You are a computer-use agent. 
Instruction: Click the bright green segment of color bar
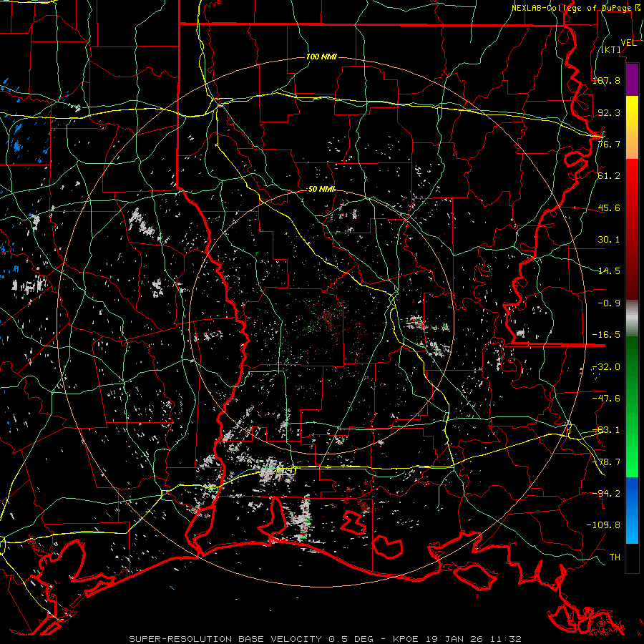pos(632,406)
